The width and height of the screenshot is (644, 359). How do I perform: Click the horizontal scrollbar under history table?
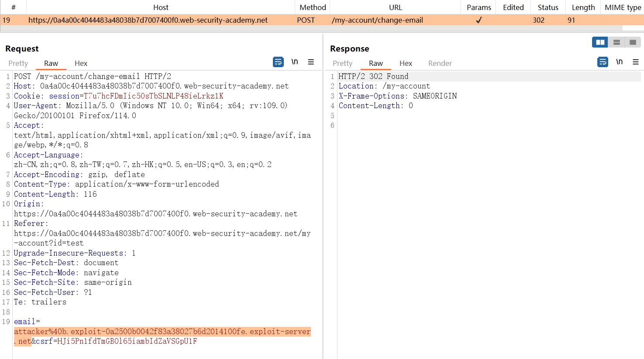[x=306, y=28]
